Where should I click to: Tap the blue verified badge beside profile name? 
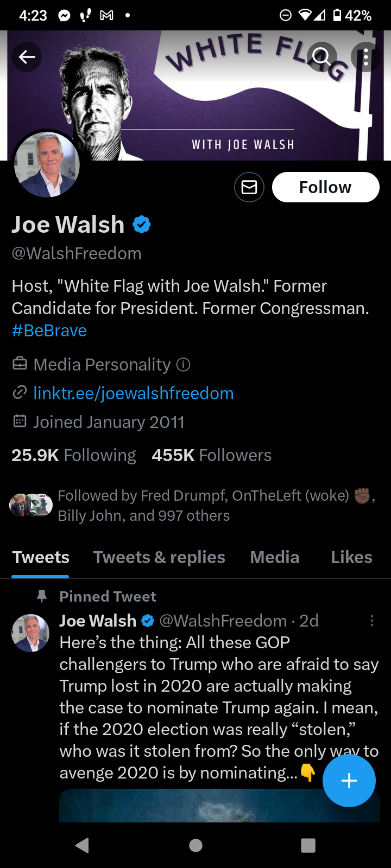(x=142, y=225)
